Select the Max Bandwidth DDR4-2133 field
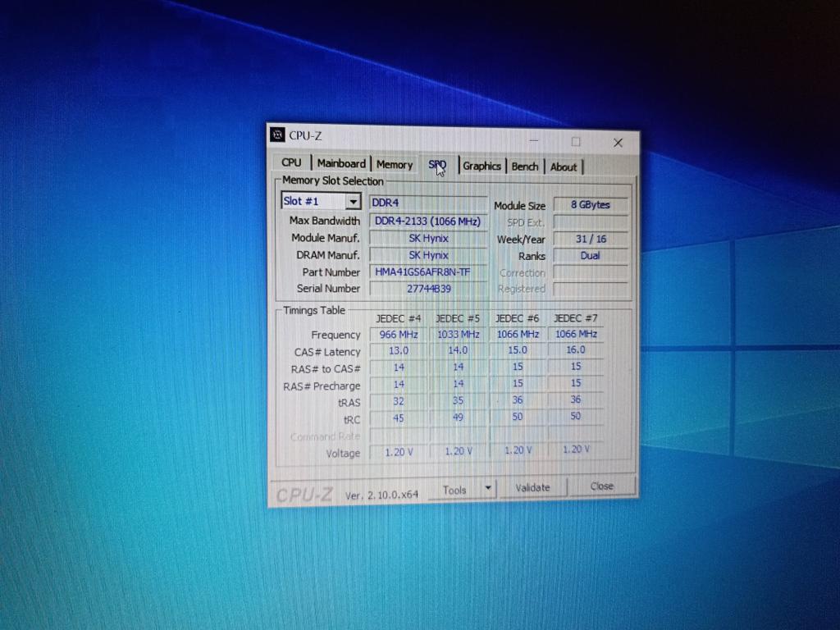Image resolution: width=840 pixels, height=630 pixels. click(x=428, y=221)
